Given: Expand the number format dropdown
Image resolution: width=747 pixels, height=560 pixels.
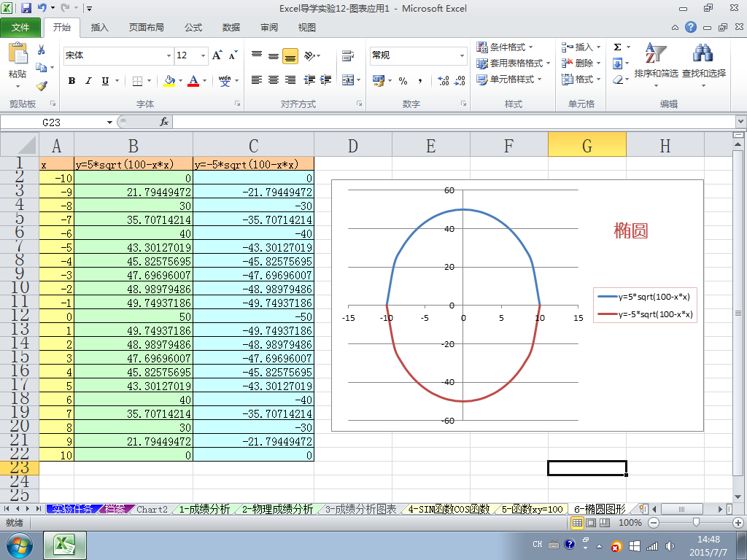Looking at the screenshot, I should point(462,55).
